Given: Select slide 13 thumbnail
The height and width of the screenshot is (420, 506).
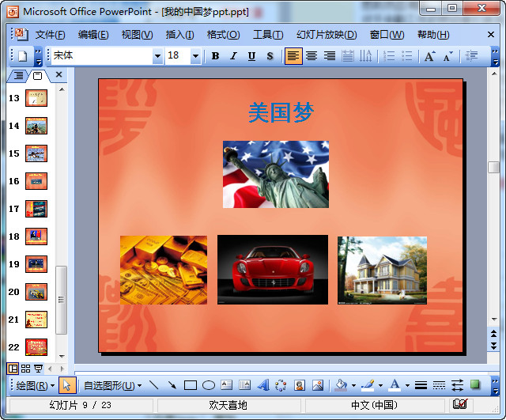Looking at the screenshot, I should click(36, 98).
